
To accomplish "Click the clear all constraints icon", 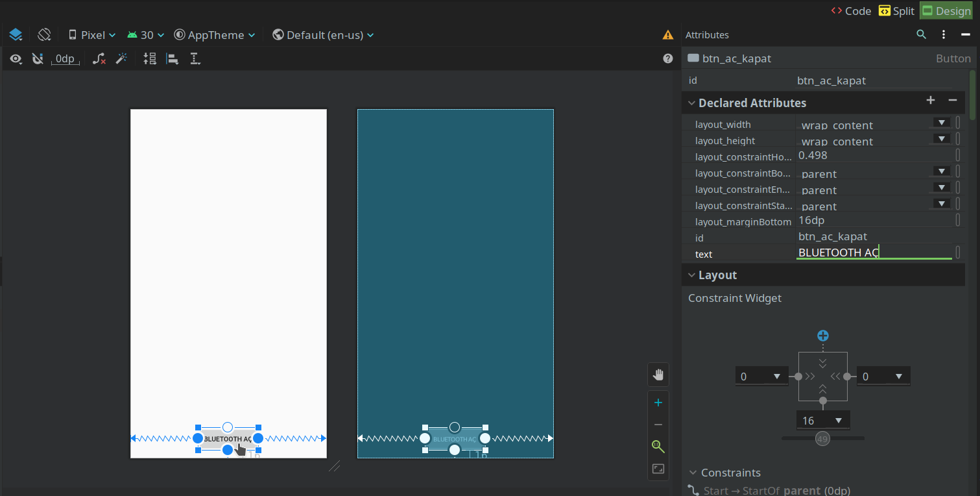I will pos(99,59).
